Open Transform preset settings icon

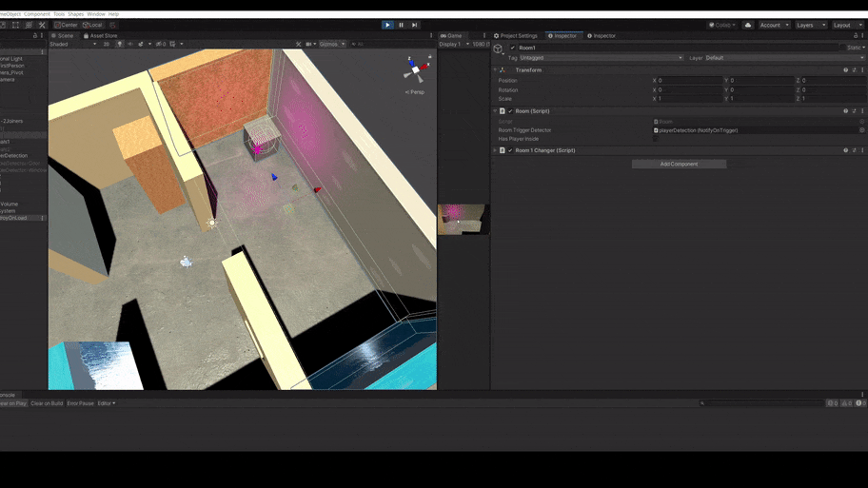pyautogui.click(x=854, y=70)
